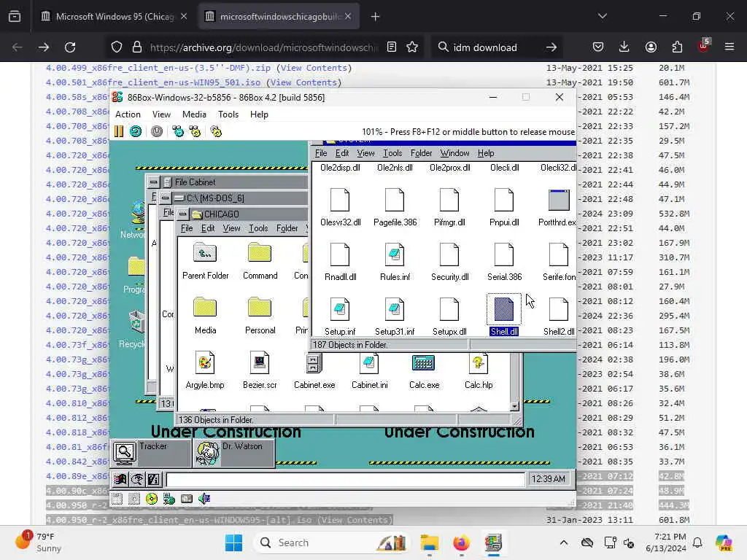The height and width of the screenshot is (560, 747).
Task: Click the first floppy drive status icon
Action: click(x=117, y=499)
